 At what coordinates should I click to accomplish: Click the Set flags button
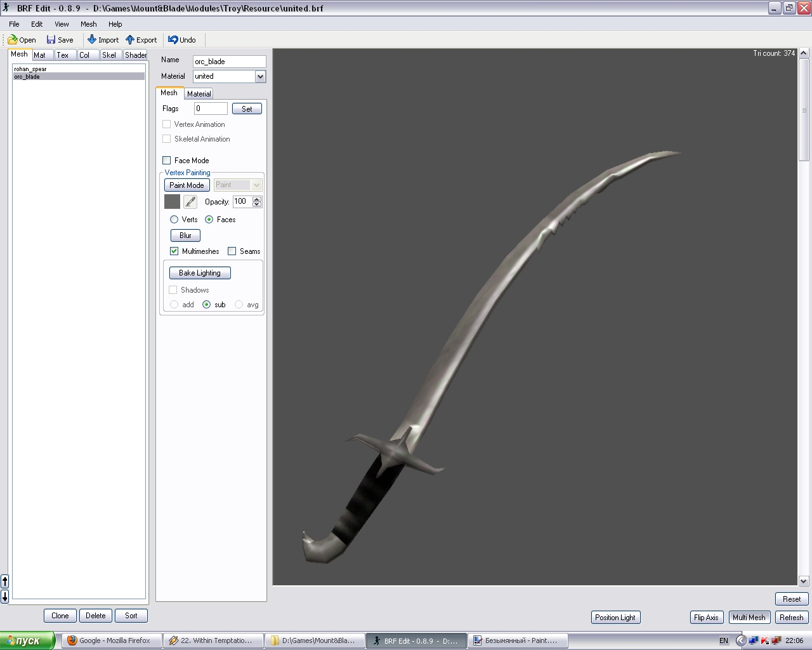247,109
